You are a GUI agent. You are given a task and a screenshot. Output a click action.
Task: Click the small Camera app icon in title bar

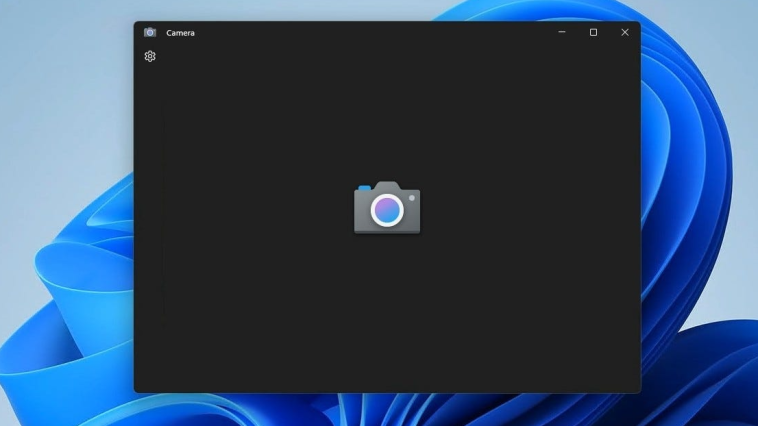[150, 32]
